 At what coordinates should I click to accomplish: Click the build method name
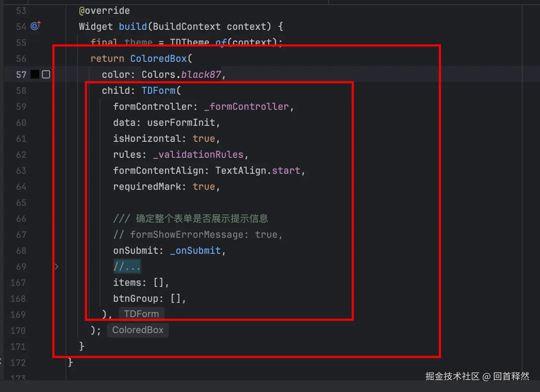coord(132,27)
